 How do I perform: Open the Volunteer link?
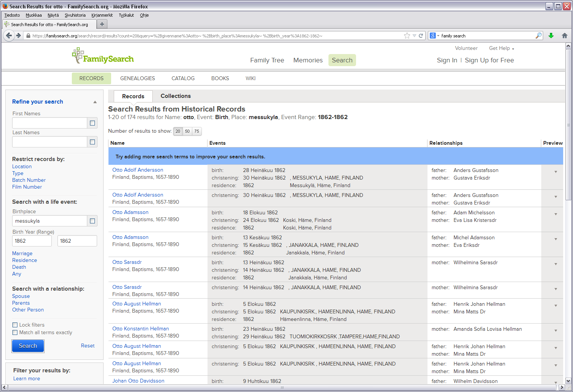[x=466, y=48]
